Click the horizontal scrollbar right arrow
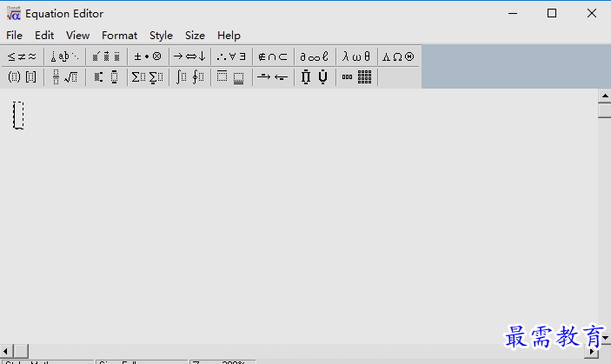Image resolution: width=611 pixels, height=364 pixels. click(592, 352)
